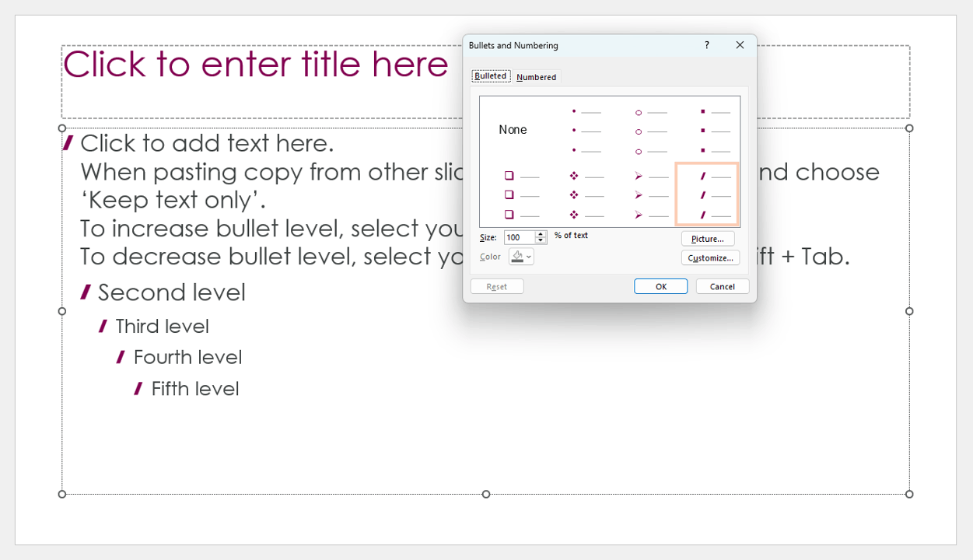
Task: Click the dialog Help question mark
Action: coord(706,45)
